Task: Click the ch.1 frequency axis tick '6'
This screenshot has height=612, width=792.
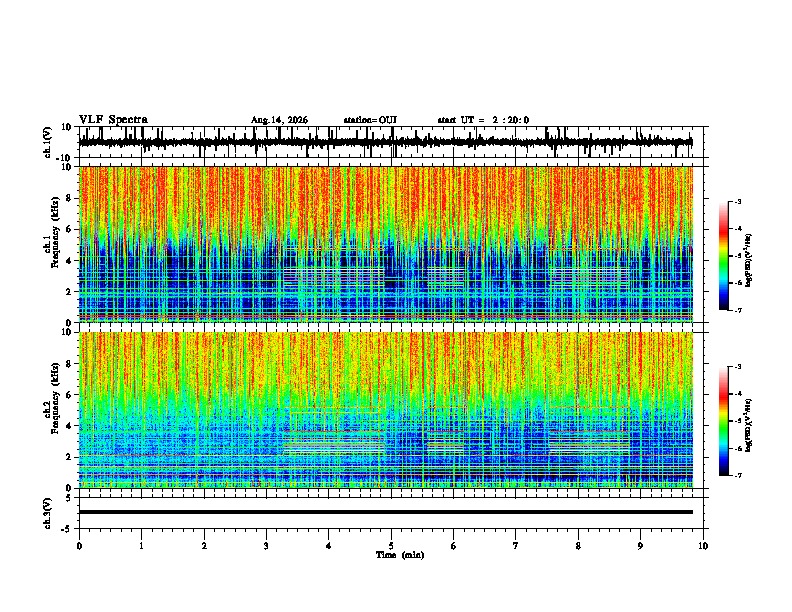Action: click(70, 229)
